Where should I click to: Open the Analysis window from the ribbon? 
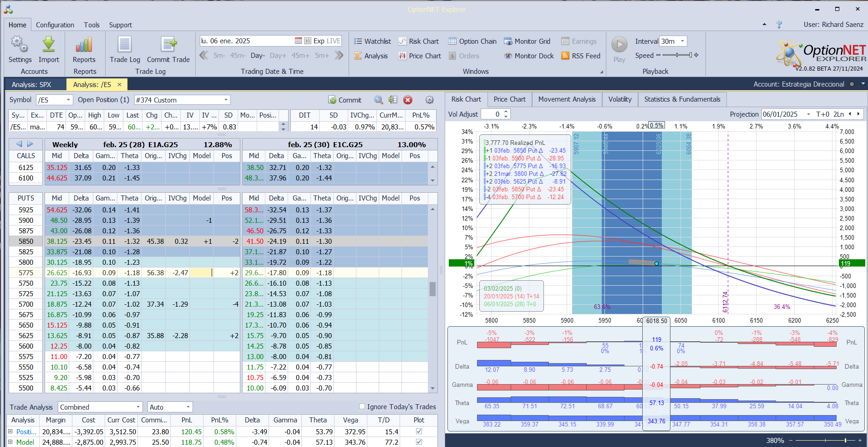(371, 56)
